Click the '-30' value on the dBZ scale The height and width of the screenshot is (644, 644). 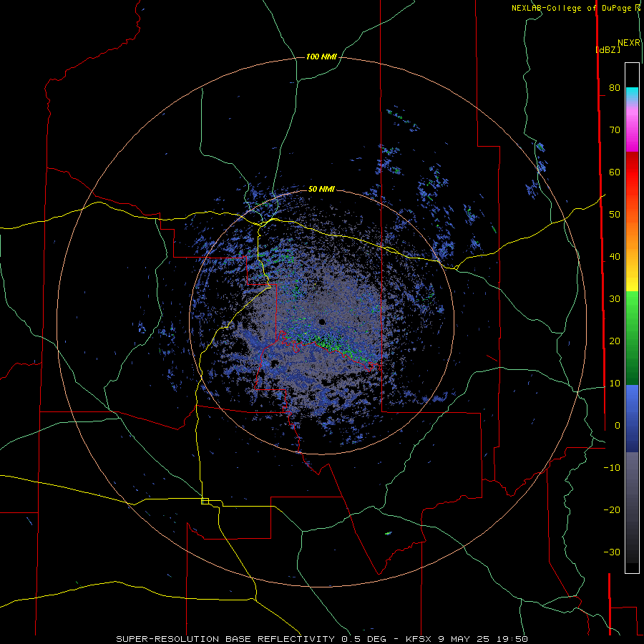[x=612, y=552]
